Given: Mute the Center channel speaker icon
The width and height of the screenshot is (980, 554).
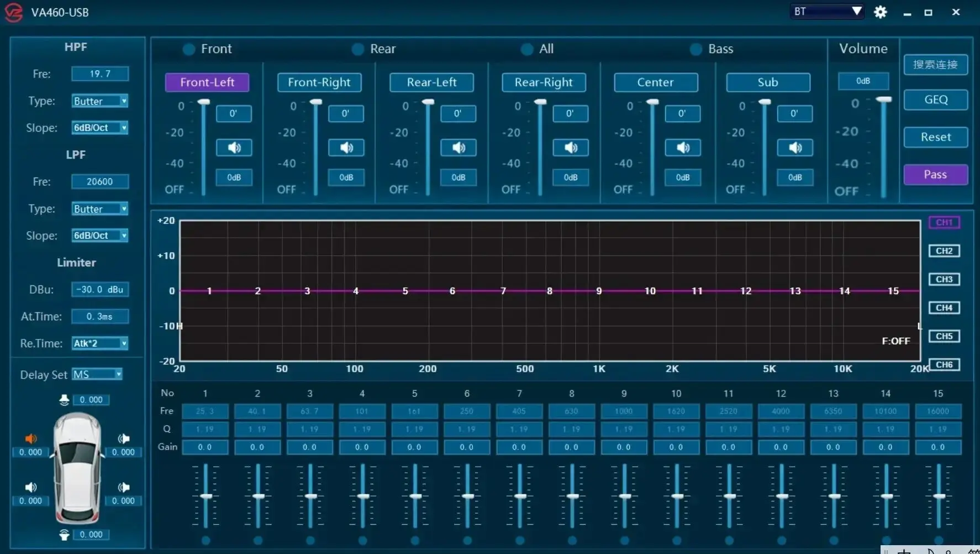Looking at the screenshot, I should [683, 148].
